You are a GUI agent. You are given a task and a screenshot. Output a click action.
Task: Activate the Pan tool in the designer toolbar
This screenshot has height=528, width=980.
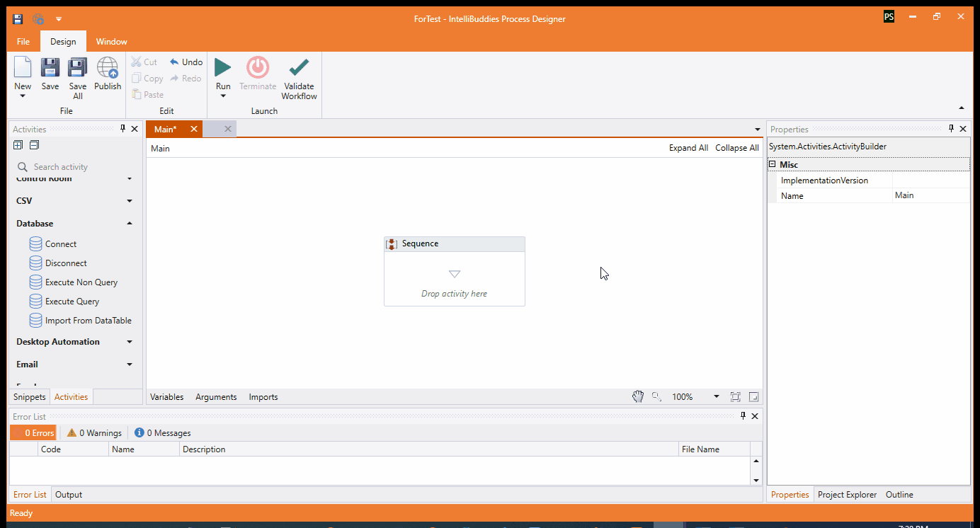click(637, 396)
